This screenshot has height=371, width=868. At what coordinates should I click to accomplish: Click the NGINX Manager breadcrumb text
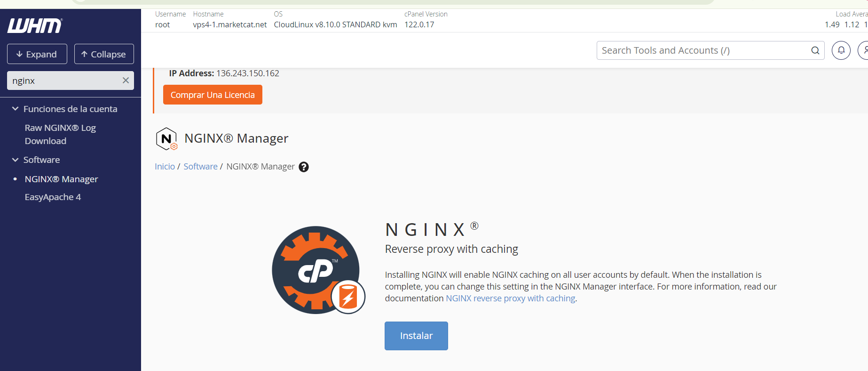pos(260,167)
